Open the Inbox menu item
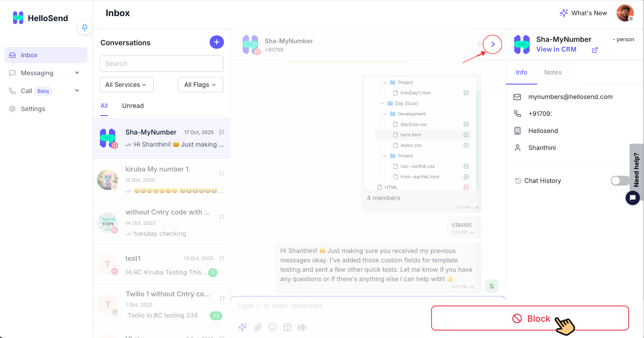 (46, 55)
